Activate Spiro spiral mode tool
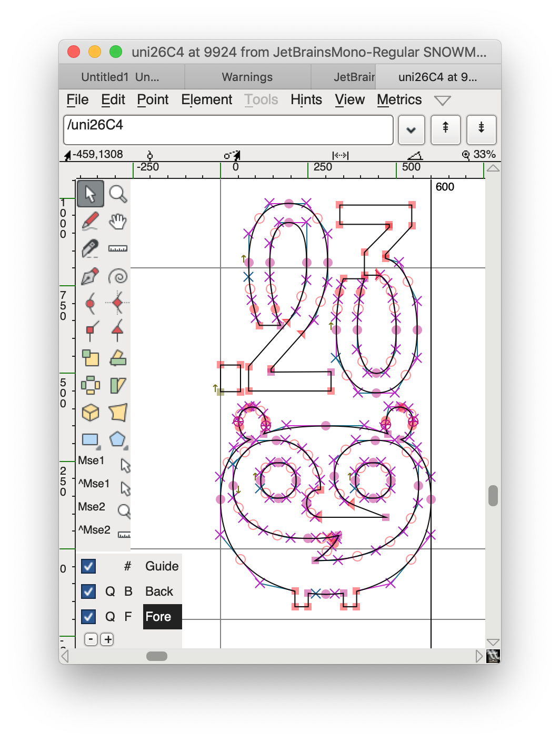Screen dimensions: 560x742 (118, 276)
